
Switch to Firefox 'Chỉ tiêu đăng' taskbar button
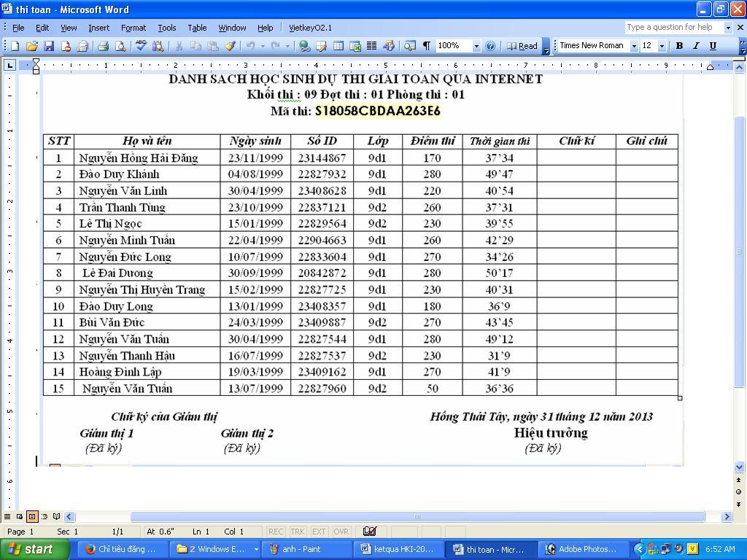point(123,549)
